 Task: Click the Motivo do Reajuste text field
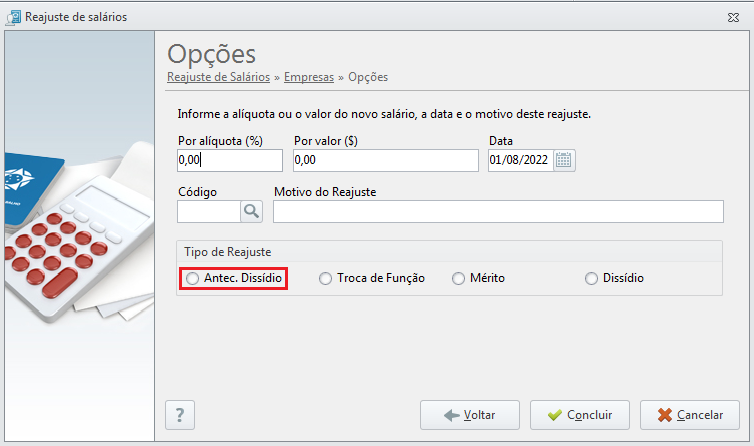[x=498, y=211]
